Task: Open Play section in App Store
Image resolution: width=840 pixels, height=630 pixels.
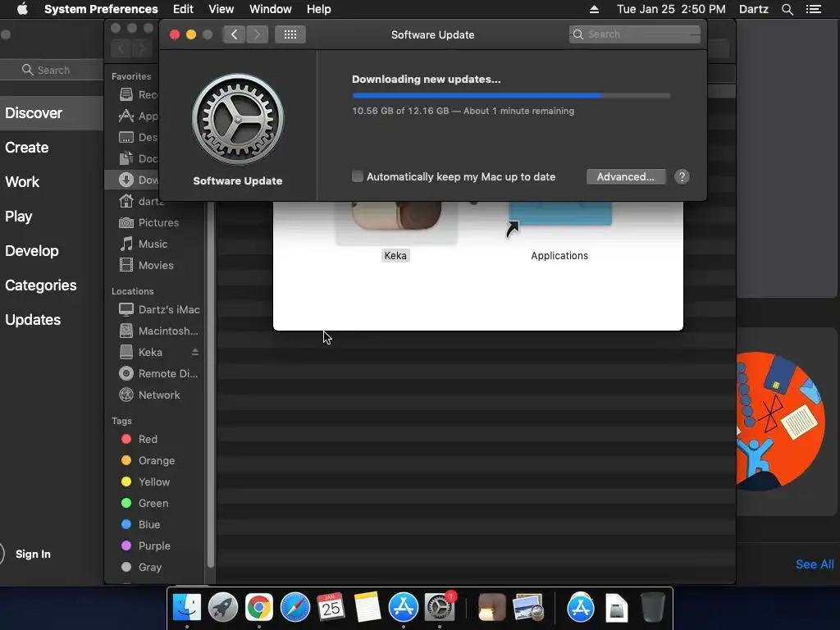Action: (19, 217)
